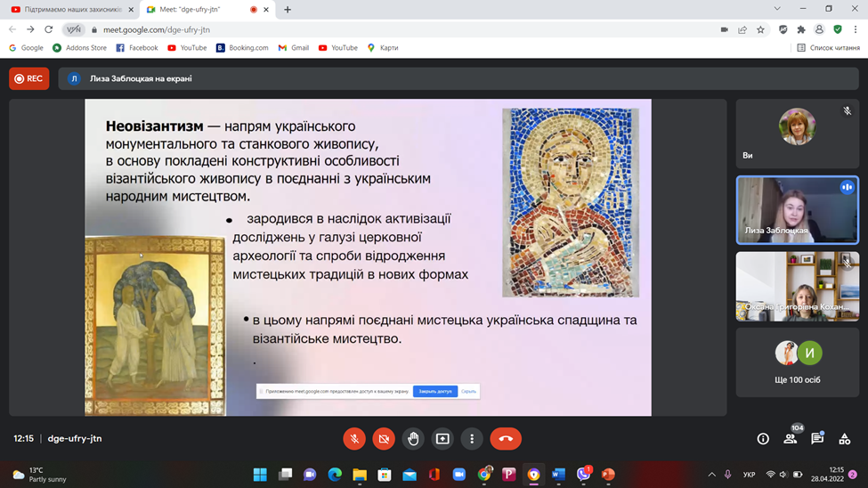Turn on the camera in Meet
The height and width of the screenshot is (488, 868).
click(384, 439)
